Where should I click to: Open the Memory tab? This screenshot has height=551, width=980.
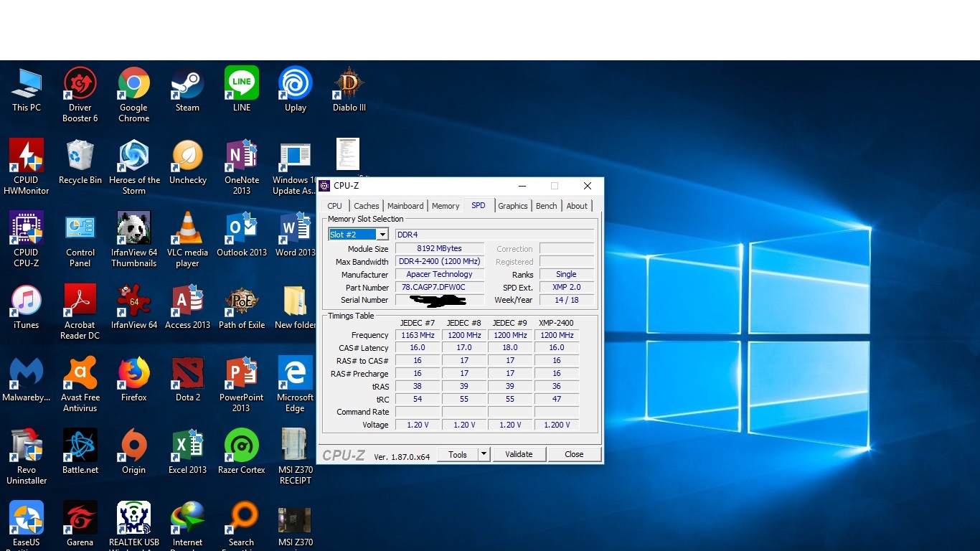click(x=446, y=206)
